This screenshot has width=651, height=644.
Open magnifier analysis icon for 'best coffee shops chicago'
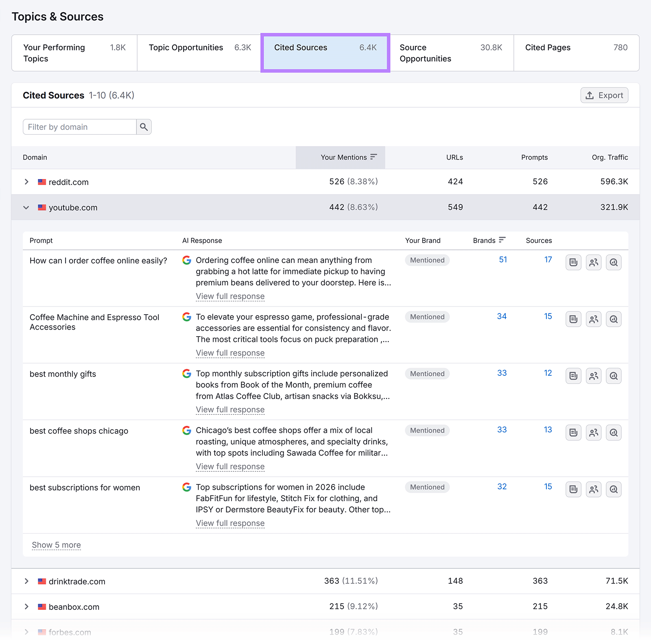click(614, 432)
